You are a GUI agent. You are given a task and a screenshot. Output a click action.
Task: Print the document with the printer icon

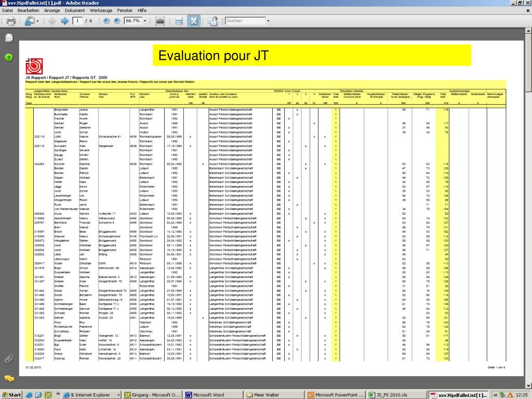11,21
